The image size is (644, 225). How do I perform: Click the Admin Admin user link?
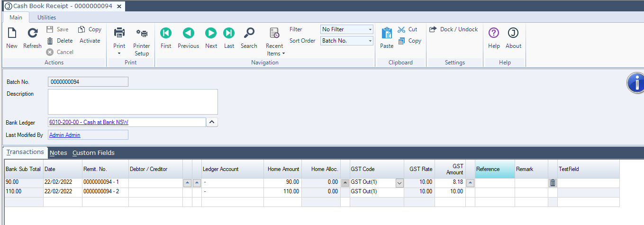[x=65, y=135]
